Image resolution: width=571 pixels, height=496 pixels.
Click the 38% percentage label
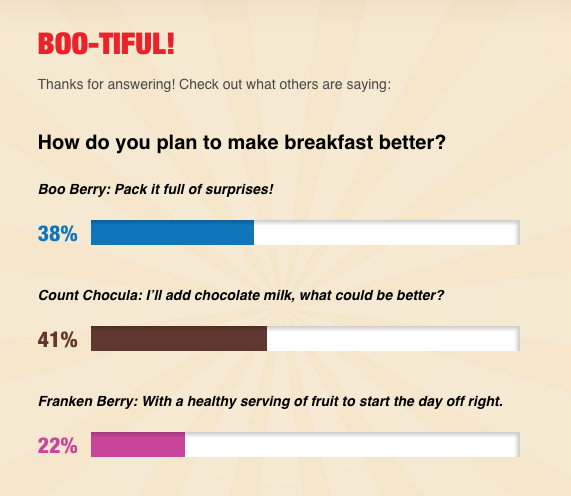coord(58,233)
